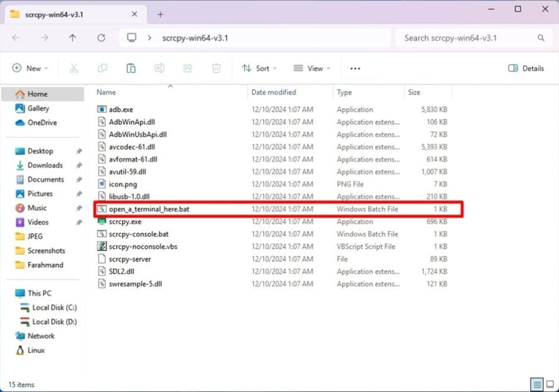Click the Copy toolbar icon
The image size is (559, 392).
[x=102, y=68]
